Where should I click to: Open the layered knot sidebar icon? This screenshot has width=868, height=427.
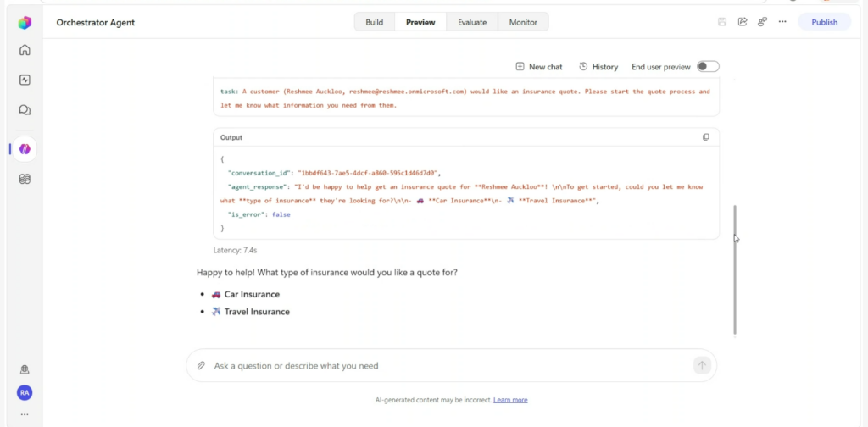(25, 180)
